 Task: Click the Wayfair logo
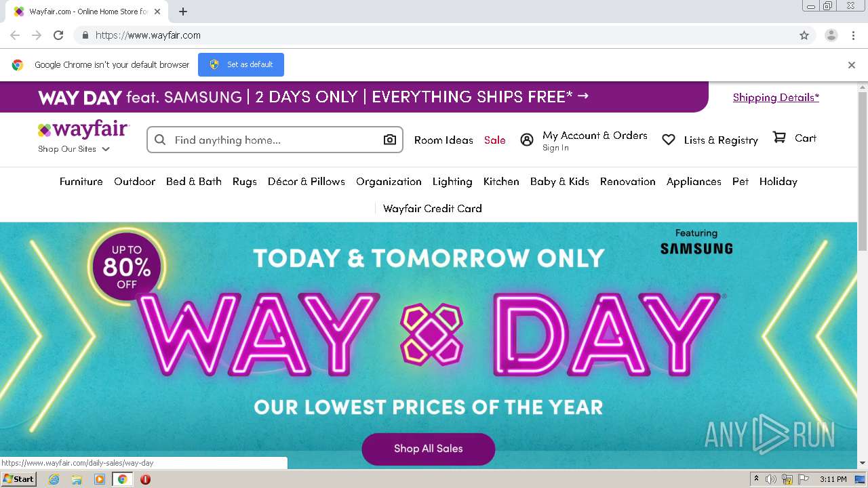(83, 129)
